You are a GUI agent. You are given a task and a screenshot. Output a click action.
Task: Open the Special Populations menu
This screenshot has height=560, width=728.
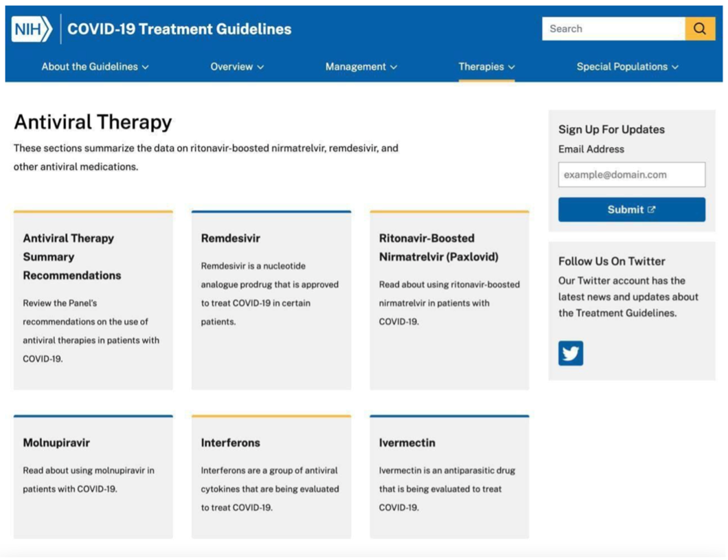pyautogui.click(x=627, y=67)
